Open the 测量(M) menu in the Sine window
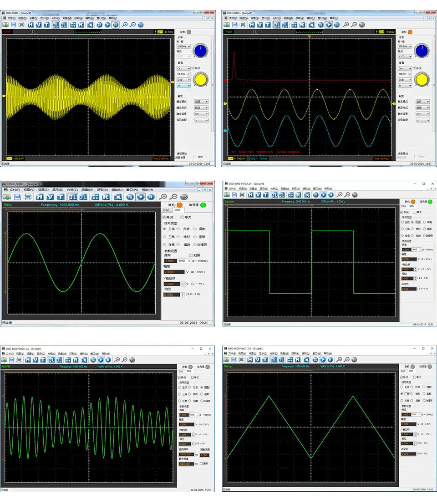This screenshot has height=504, width=437. coord(87,190)
